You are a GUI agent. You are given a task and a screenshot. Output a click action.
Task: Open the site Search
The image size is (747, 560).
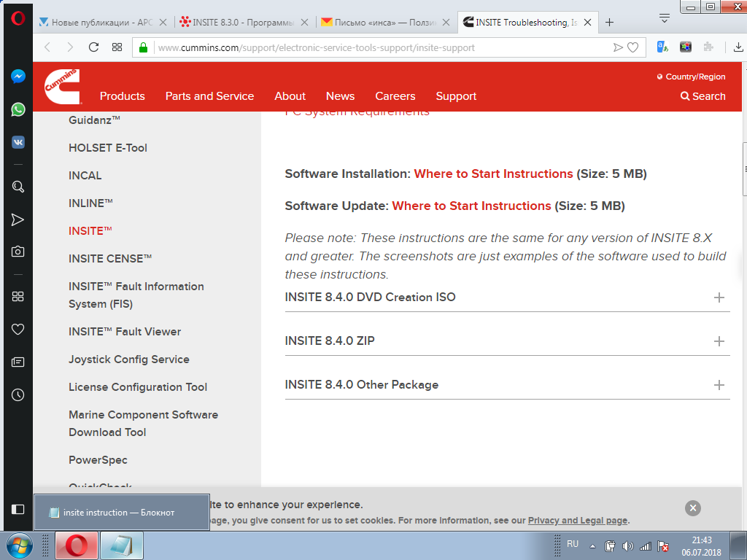(x=703, y=96)
